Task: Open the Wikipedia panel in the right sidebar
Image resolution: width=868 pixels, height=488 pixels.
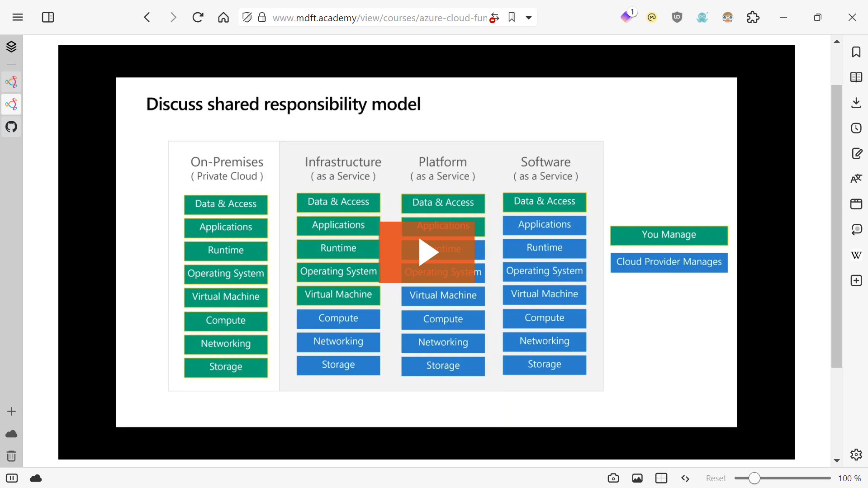Action: click(856, 255)
